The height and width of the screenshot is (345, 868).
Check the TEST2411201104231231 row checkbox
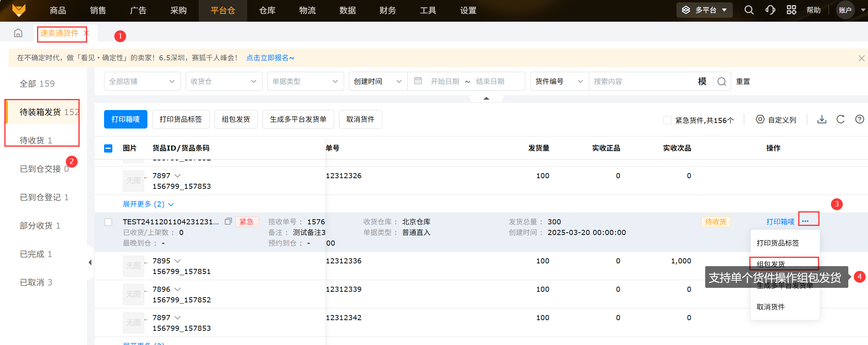108,222
